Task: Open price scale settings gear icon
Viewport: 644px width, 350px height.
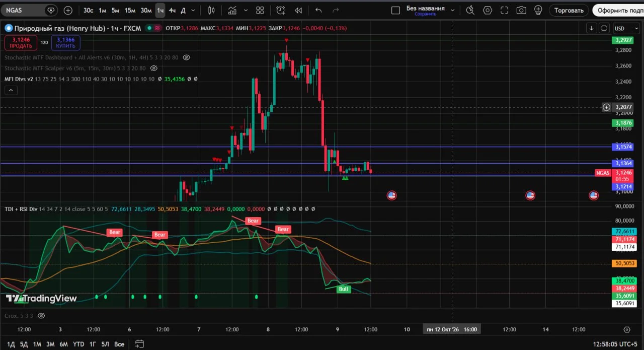Action: (x=626, y=329)
